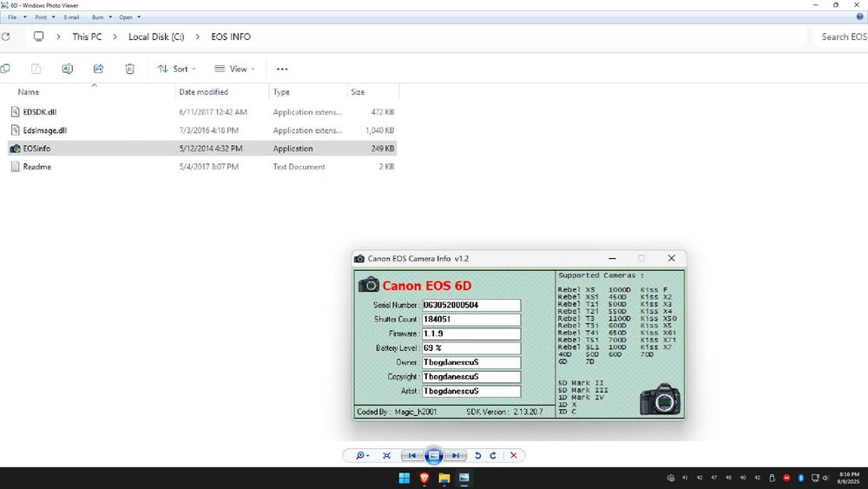Click the volume speaker tray icon
Image resolution: width=868 pixels, height=489 pixels.
pos(826,478)
